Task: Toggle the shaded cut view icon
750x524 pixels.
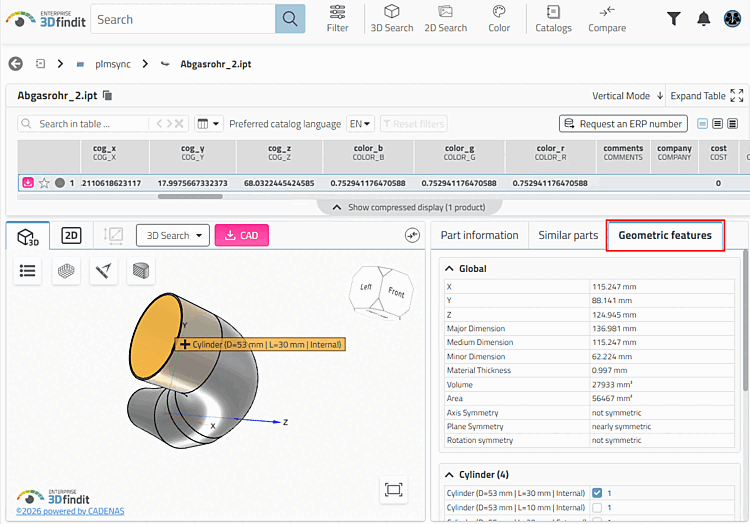Action: (141, 271)
